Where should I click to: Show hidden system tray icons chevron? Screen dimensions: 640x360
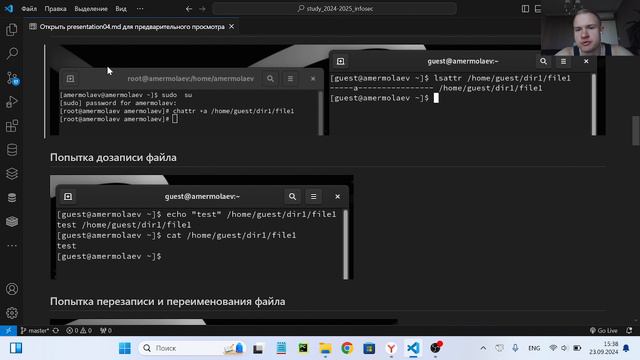(x=483, y=348)
